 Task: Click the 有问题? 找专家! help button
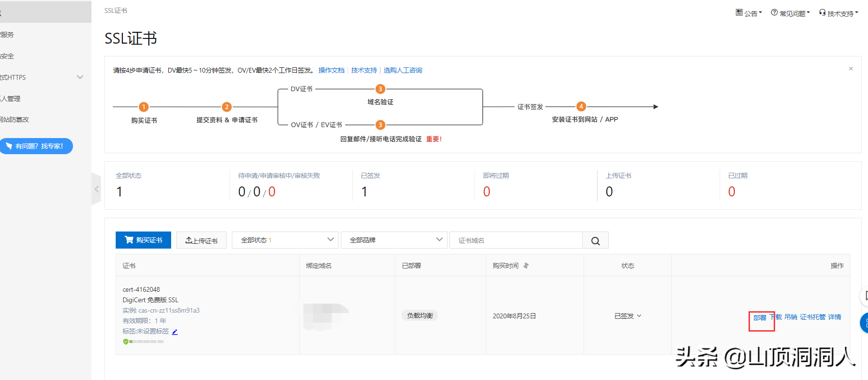click(x=36, y=146)
